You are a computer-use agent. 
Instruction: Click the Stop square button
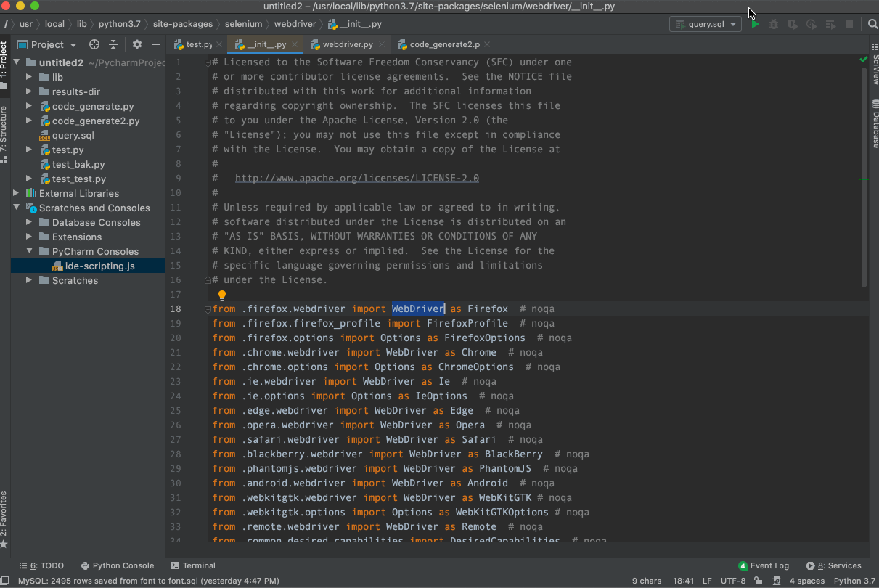tap(849, 24)
